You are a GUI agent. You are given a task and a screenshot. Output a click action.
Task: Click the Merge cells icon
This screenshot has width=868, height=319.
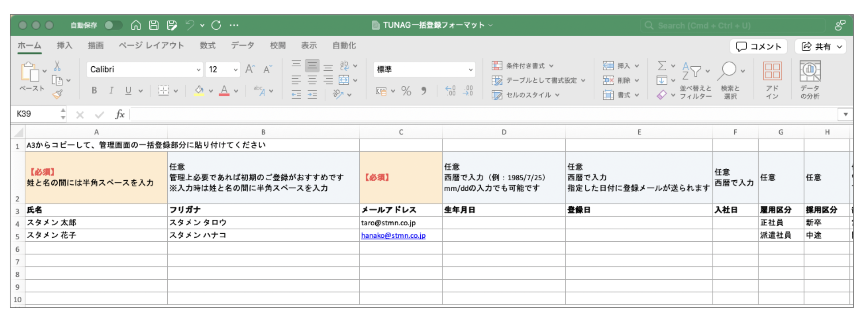pos(344,80)
